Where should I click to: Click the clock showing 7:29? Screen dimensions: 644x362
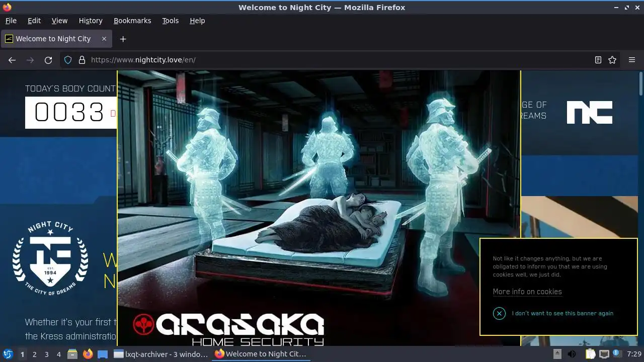click(634, 354)
